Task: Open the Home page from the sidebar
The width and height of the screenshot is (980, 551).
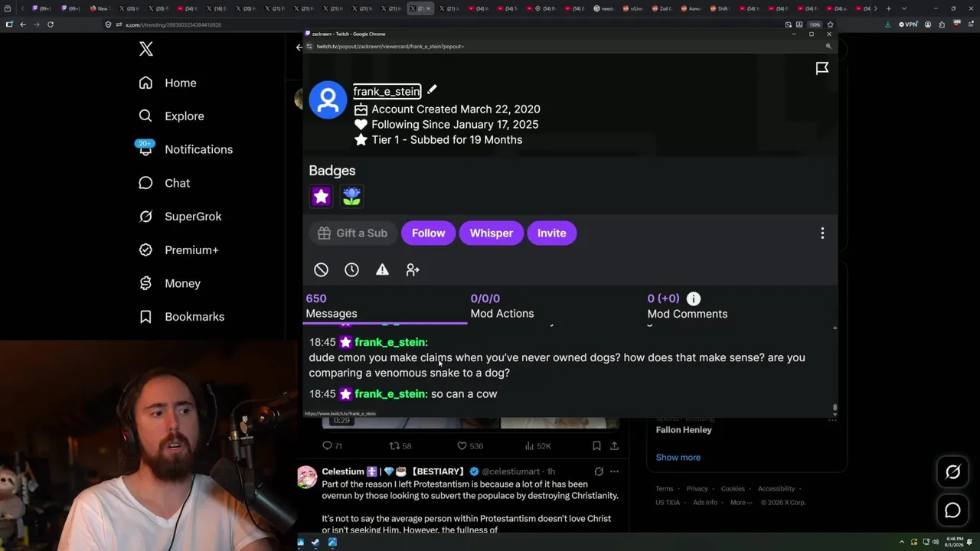Action: click(168, 83)
